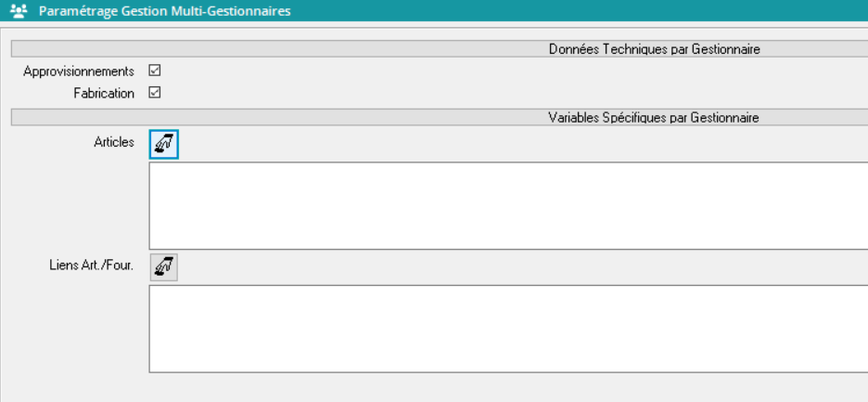This screenshot has height=402, width=868.
Task: Place cursor in the lower white list box
Action: [x=508, y=329]
